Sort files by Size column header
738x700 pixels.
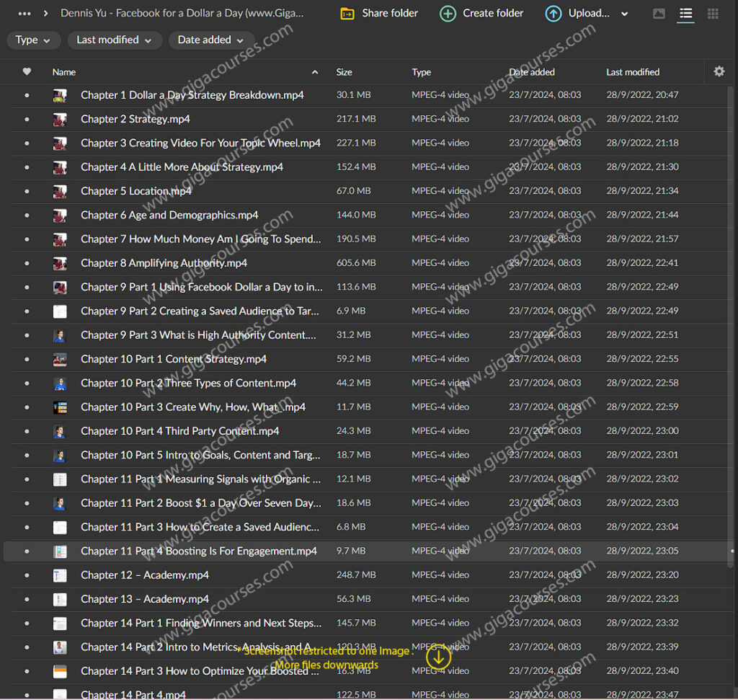click(x=344, y=72)
